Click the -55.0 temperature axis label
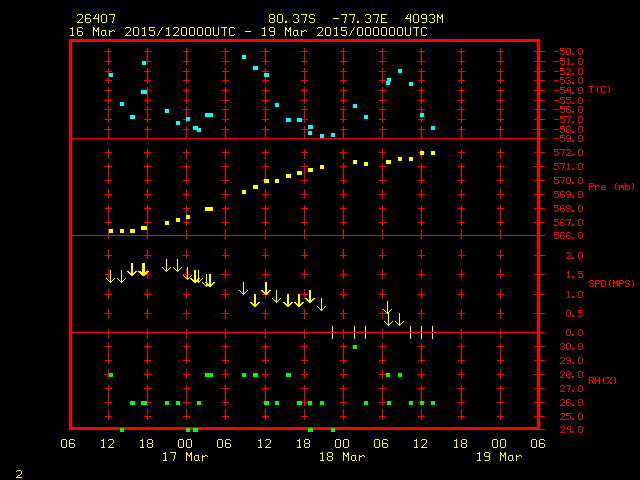 point(569,101)
